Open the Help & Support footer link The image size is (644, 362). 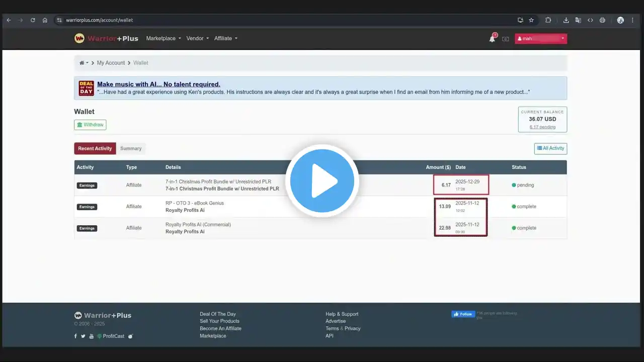click(x=342, y=314)
